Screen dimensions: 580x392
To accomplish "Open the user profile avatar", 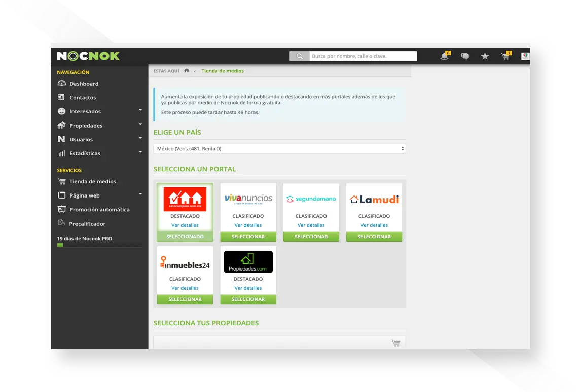I will coord(525,56).
